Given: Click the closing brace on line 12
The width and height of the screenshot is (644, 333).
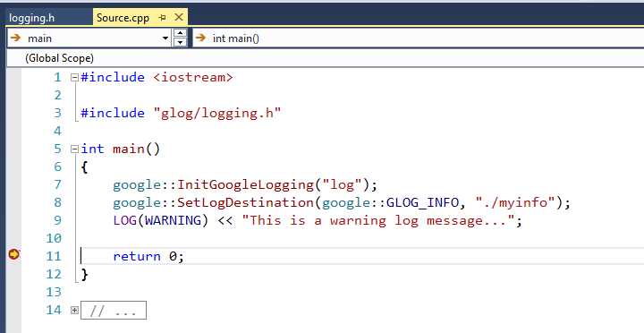Looking at the screenshot, I should coord(85,274).
